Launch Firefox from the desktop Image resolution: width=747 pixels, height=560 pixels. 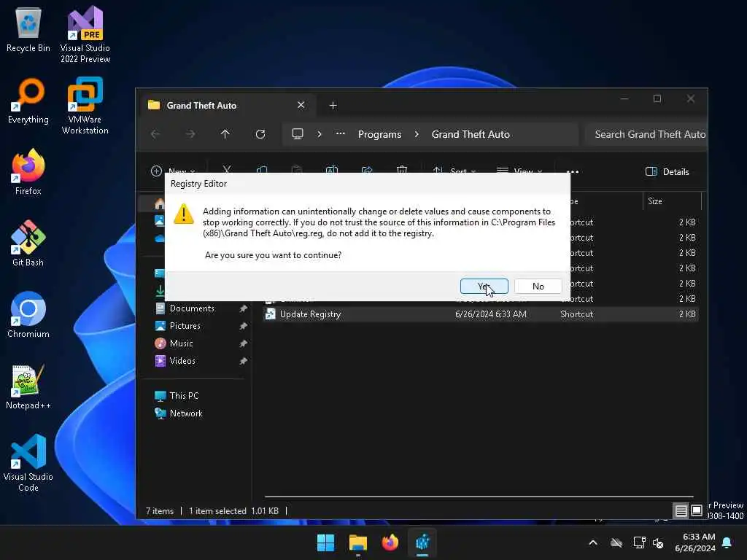coord(28,172)
